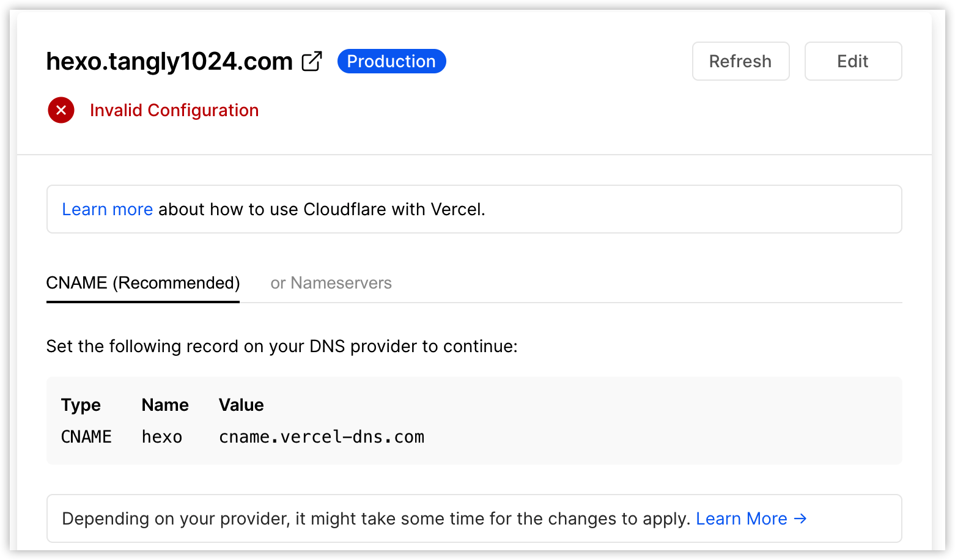Open Learn more link about Cloudflare
This screenshot has width=955, height=560.
[108, 209]
